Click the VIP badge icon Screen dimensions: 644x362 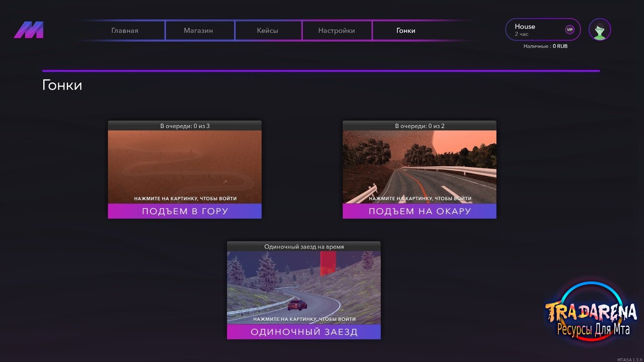570,30
